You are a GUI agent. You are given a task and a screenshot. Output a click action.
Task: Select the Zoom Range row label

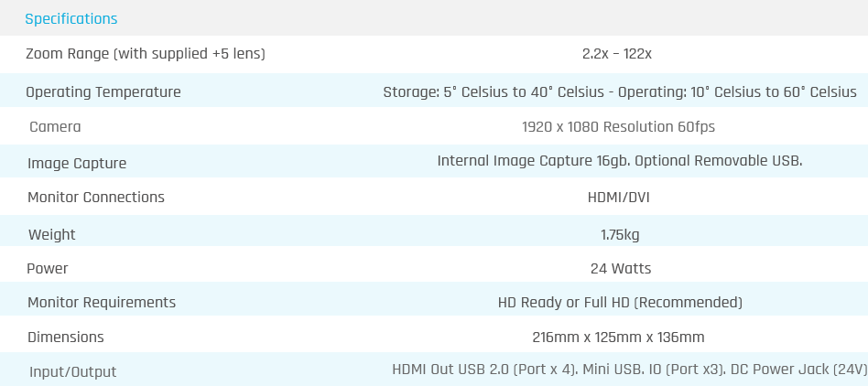(x=146, y=54)
